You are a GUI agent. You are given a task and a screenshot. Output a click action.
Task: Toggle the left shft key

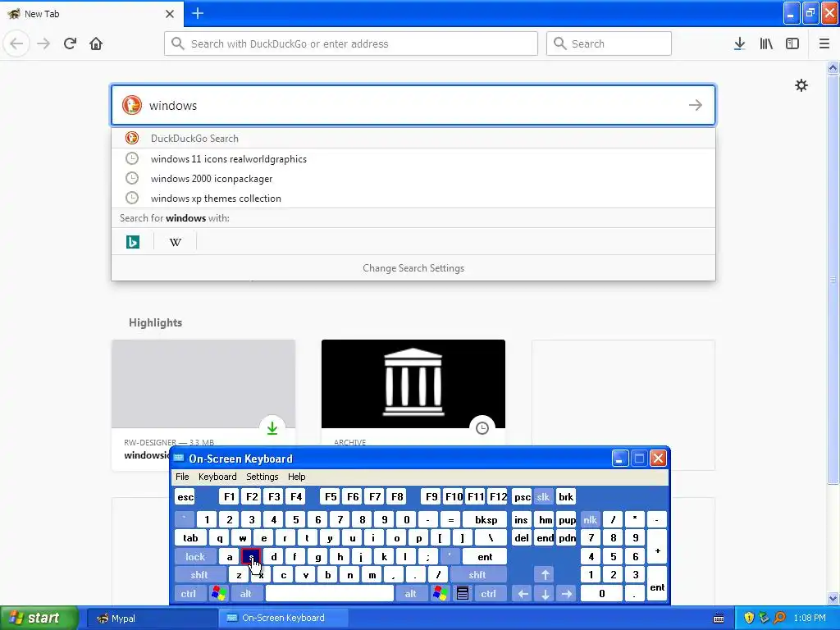199,575
